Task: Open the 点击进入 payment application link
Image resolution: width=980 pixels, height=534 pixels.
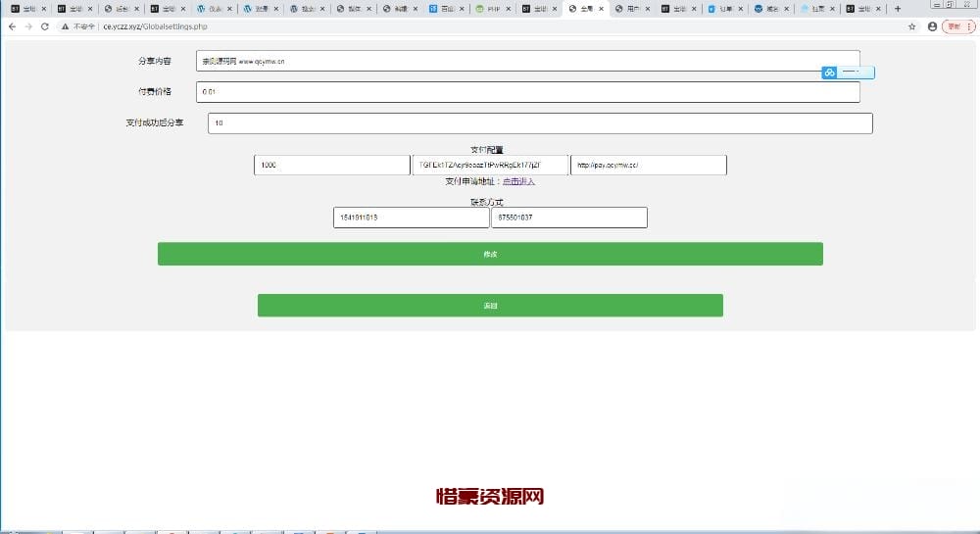Action: 518,181
